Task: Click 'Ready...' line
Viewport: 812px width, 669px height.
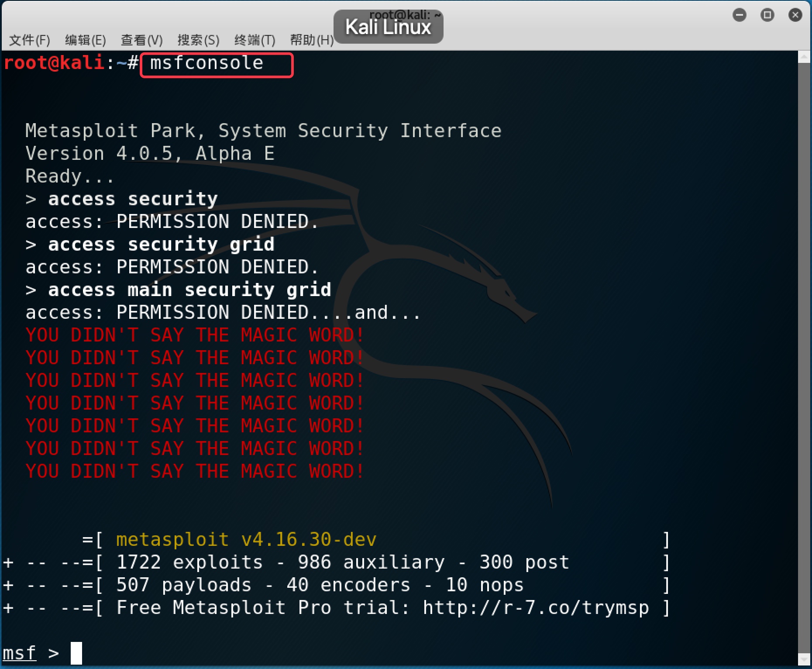Action: [x=69, y=176]
